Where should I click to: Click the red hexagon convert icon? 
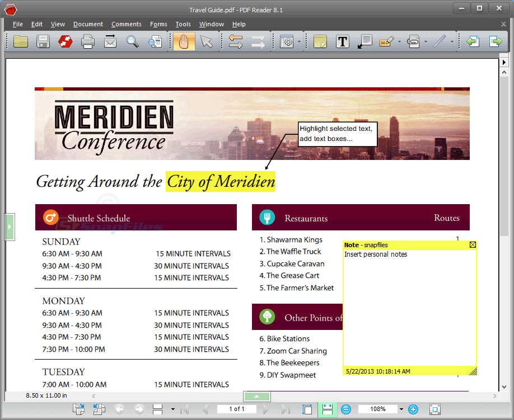click(x=66, y=41)
